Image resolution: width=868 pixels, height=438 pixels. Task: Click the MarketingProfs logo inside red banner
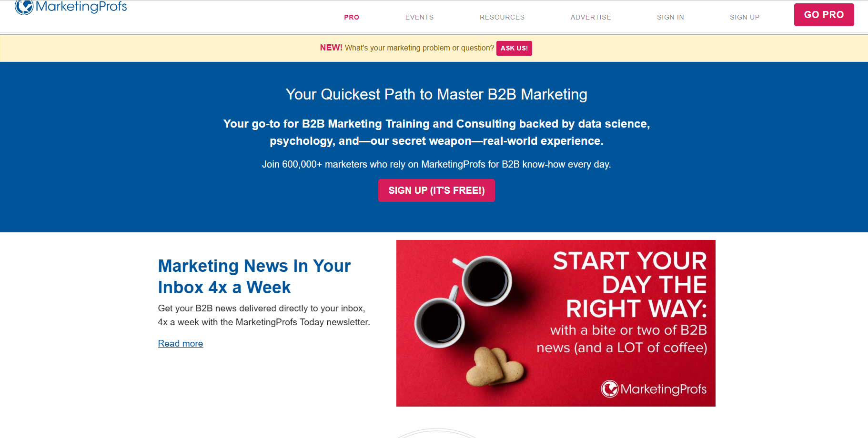point(654,389)
